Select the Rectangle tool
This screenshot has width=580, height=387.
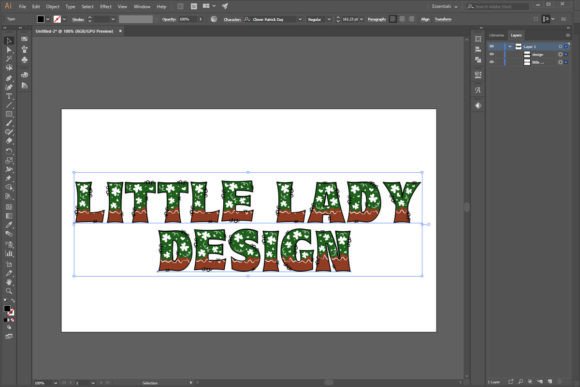9,114
